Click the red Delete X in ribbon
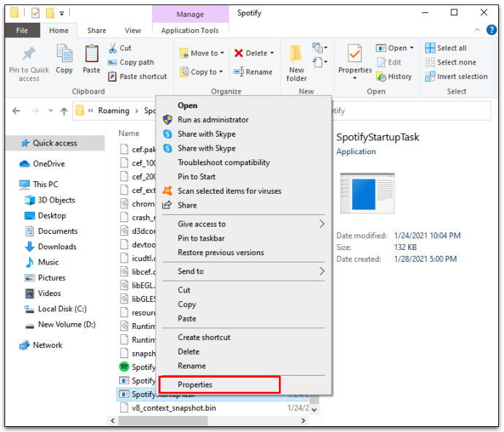504x432 pixels. coord(239,53)
